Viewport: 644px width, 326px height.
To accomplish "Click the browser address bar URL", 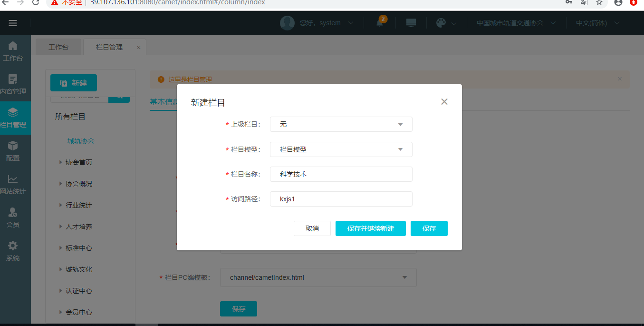I will tap(177, 2).
